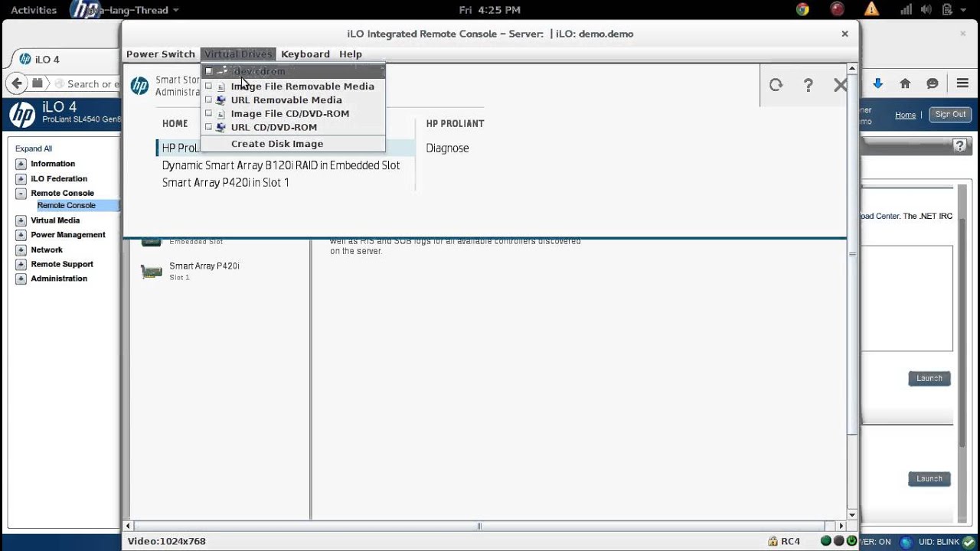Click the Smart Array P420i controller card icon
The image size is (980, 551).
pos(152,272)
